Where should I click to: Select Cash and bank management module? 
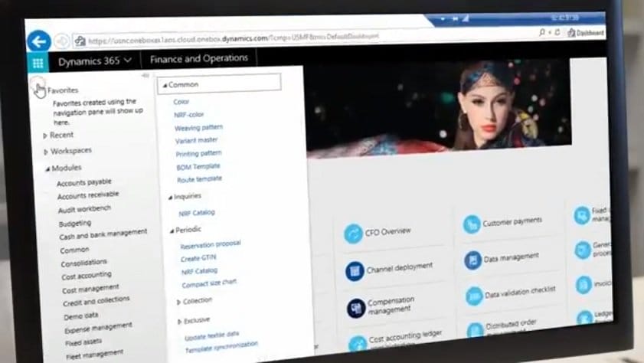(x=103, y=234)
